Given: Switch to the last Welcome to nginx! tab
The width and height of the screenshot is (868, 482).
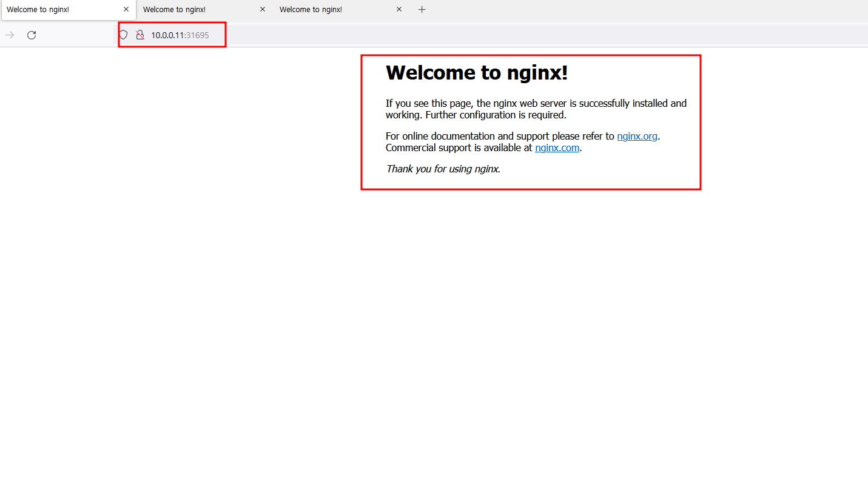Looking at the screenshot, I should (341, 10).
